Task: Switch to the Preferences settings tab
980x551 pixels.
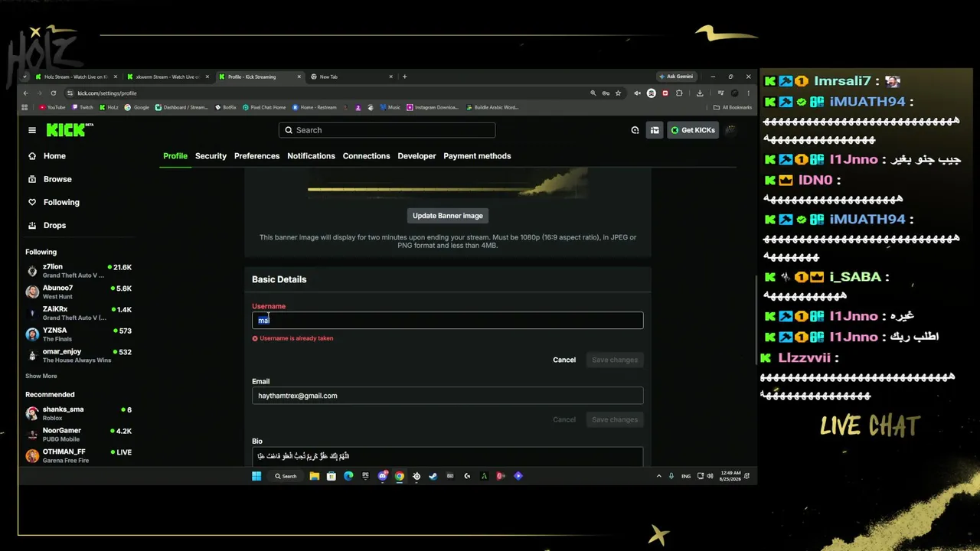Action: click(x=256, y=156)
